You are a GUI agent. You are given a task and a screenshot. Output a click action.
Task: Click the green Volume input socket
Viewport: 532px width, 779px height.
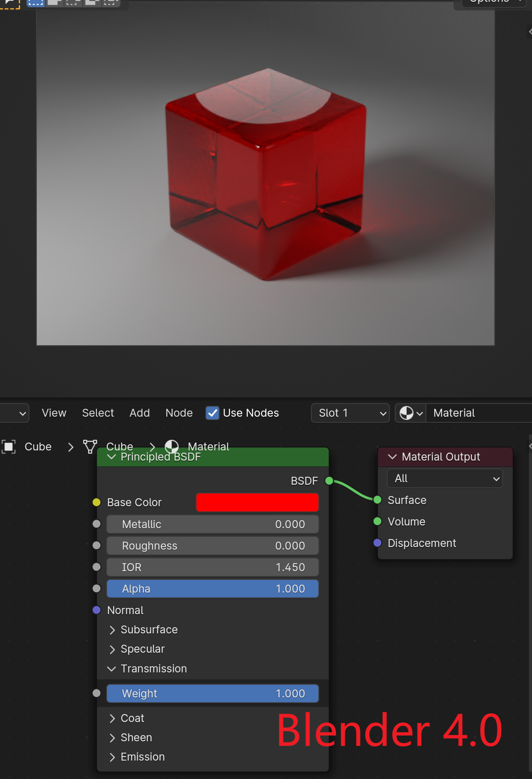pos(377,522)
